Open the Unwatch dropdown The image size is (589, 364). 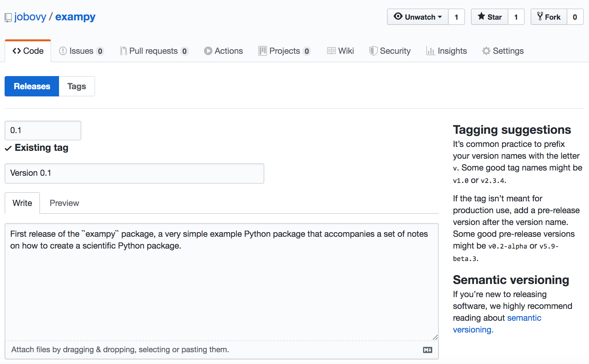[x=418, y=17]
